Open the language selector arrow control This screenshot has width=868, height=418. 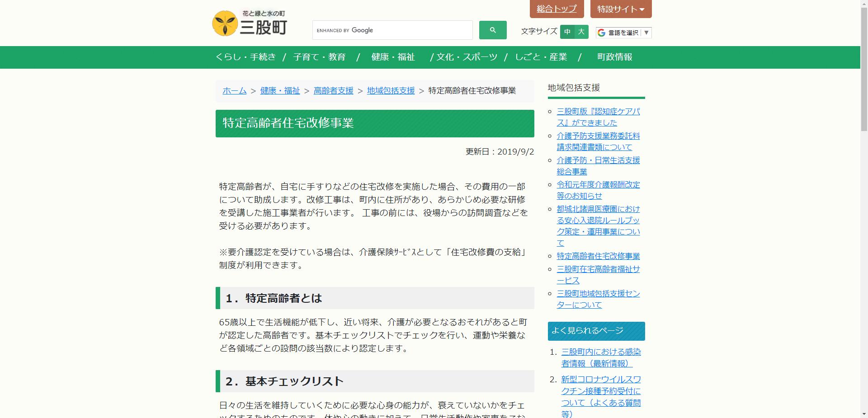pyautogui.click(x=647, y=32)
